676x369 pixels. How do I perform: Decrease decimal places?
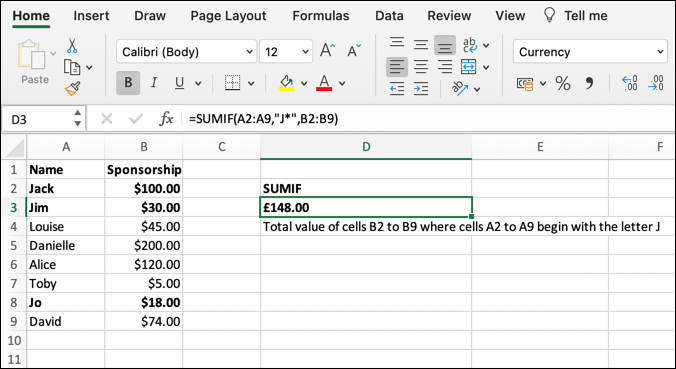(655, 83)
